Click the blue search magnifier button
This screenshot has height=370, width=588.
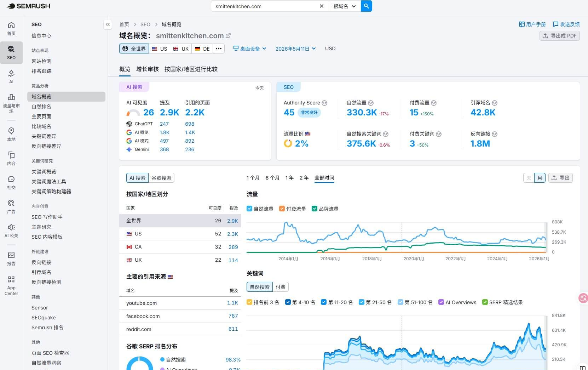(x=367, y=6)
